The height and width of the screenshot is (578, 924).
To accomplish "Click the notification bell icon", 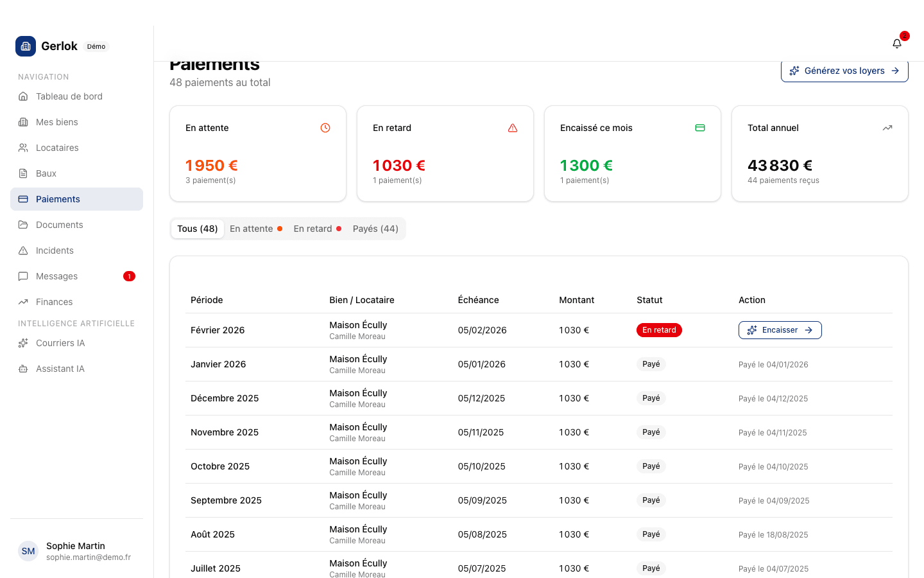I will point(897,44).
